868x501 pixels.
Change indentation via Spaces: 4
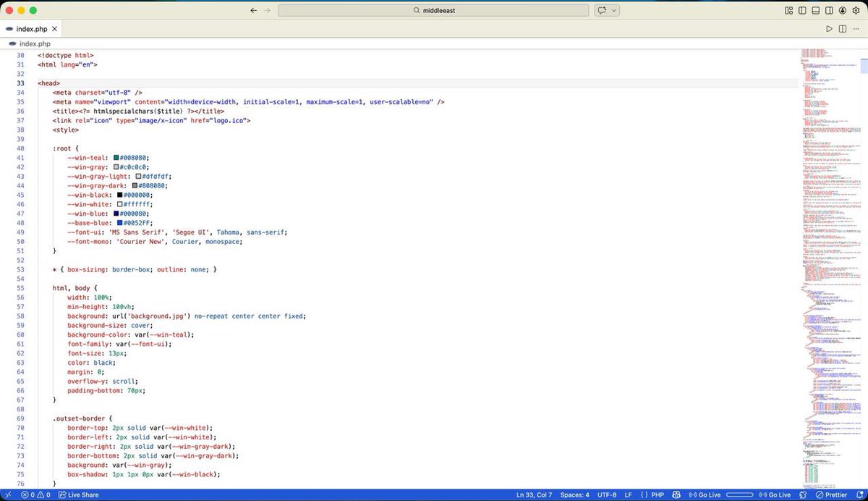pyautogui.click(x=575, y=494)
